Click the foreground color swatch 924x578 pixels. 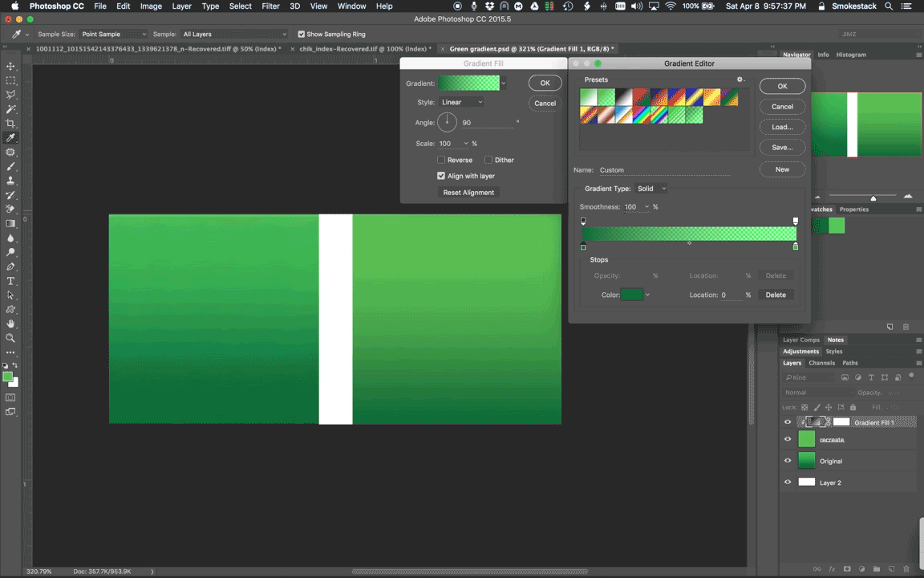8,377
